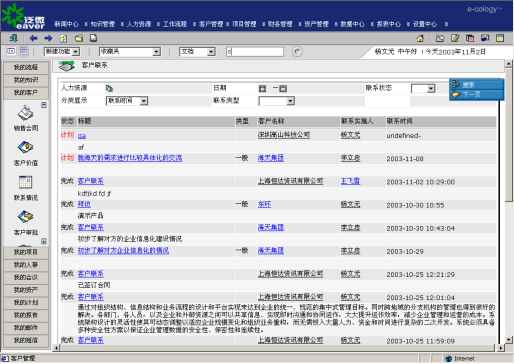This screenshot has width=514, height=364.
Task: Expand the 新建功能 dropdown
Action: point(76,52)
